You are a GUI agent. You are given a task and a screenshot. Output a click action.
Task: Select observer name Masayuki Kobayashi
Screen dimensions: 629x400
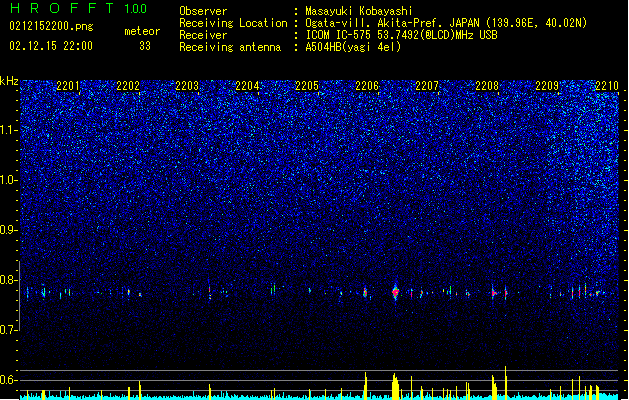click(359, 11)
